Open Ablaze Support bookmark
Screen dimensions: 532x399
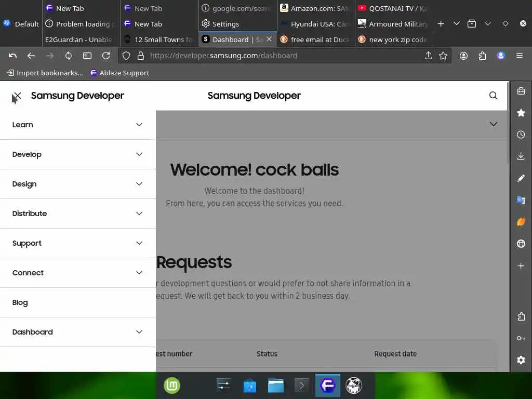(x=119, y=73)
